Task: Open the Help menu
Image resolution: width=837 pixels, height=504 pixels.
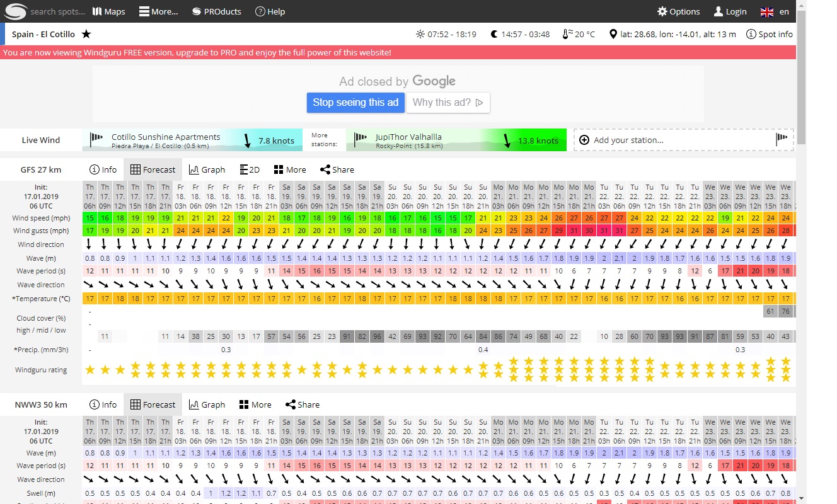Action: click(270, 11)
